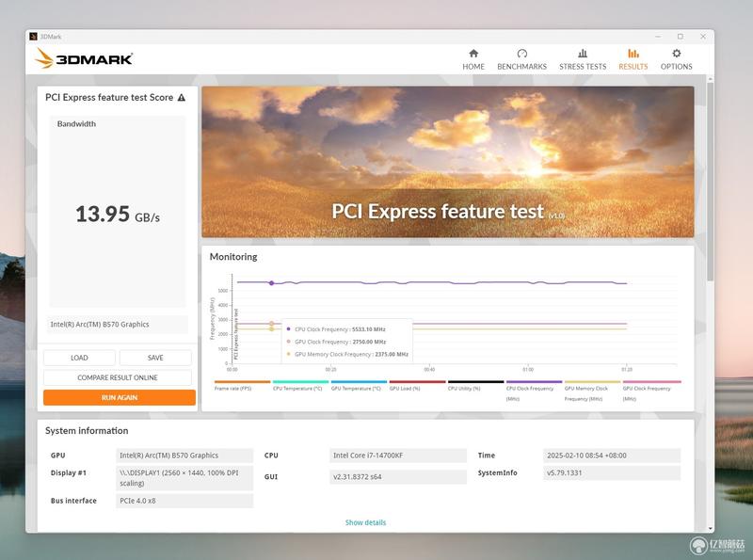Click the GPU Clock Frequency 2750.00 MHz tooltip line

pyautogui.click(x=336, y=342)
